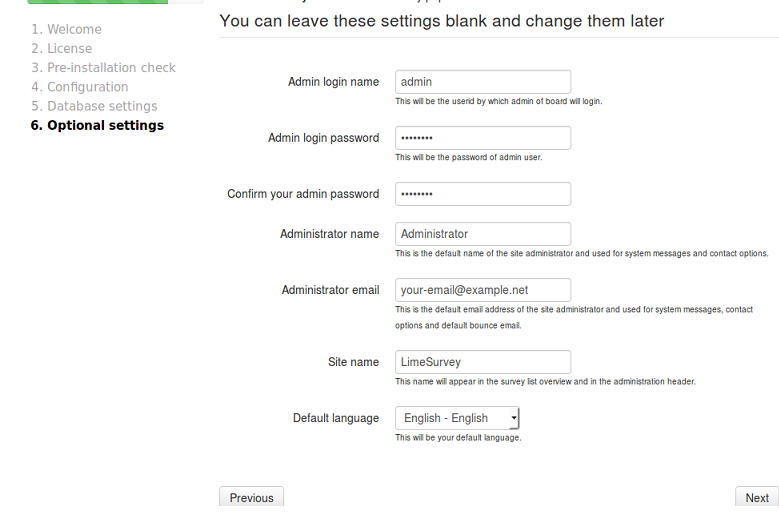This screenshot has width=779, height=516.
Task: Focus the Admin login password field
Action: point(483,138)
